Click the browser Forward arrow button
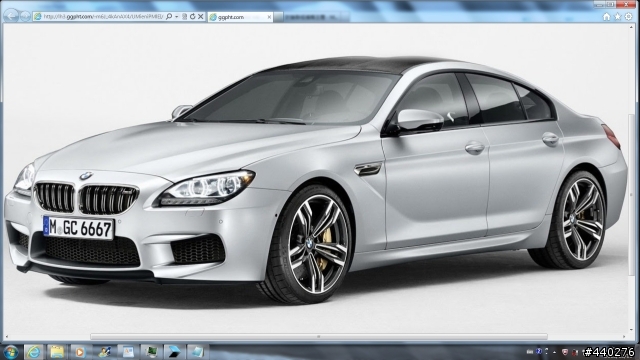 (x=25, y=16)
